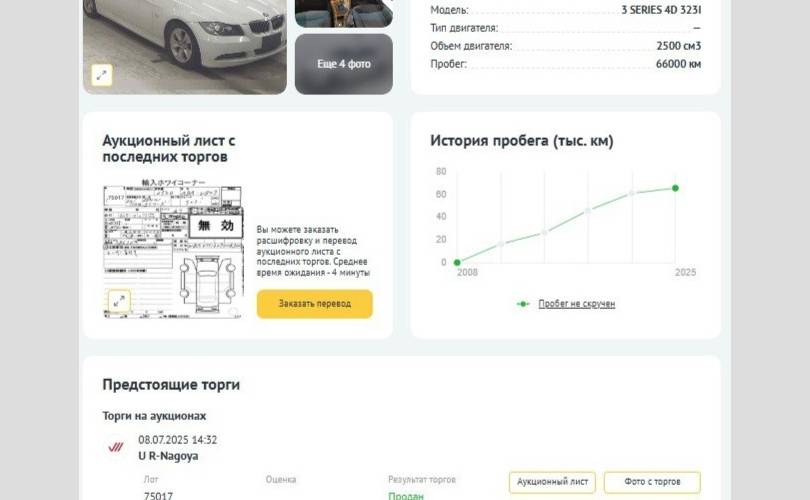The height and width of the screenshot is (500, 810).
Task: Select the chart point near 45 thousand km
Action: 588,211
